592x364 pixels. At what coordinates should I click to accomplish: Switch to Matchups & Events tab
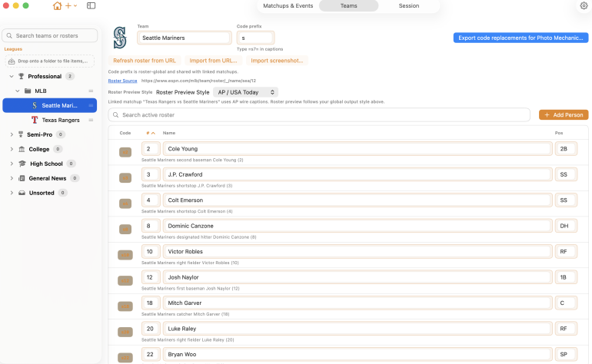coord(288,5)
